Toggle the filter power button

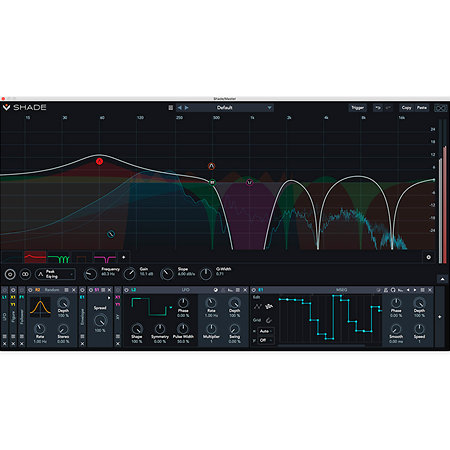pos(10,274)
